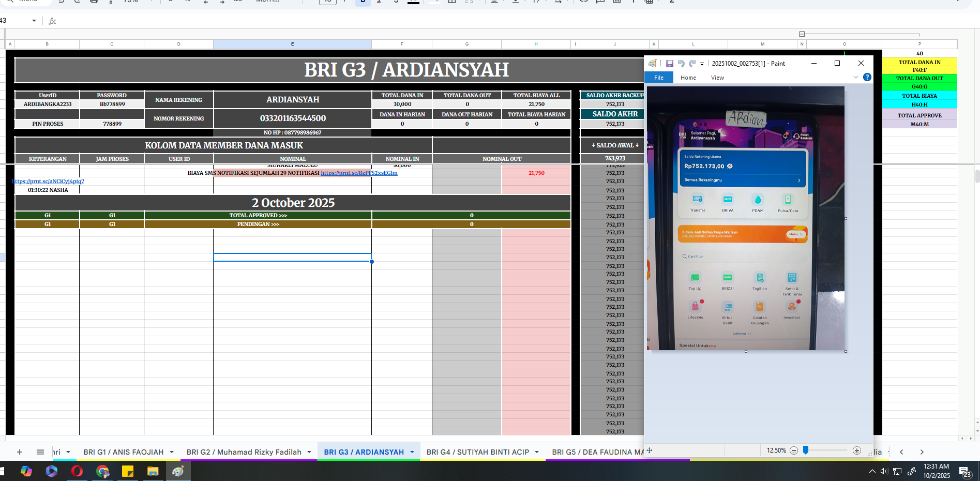Switch to sheet BRI G4 / SUTIYAH BINTI ACIP
Viewport: 980px width, 481px height.
tap(478, 452)
